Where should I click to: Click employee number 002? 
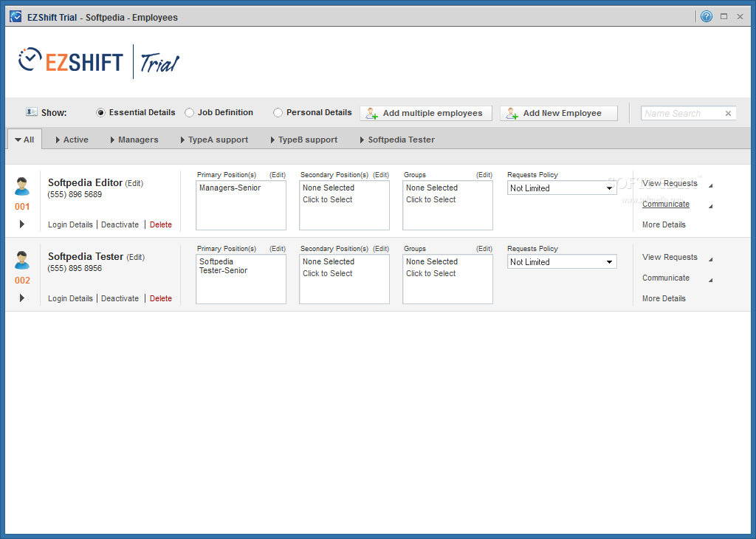[22, 280]
